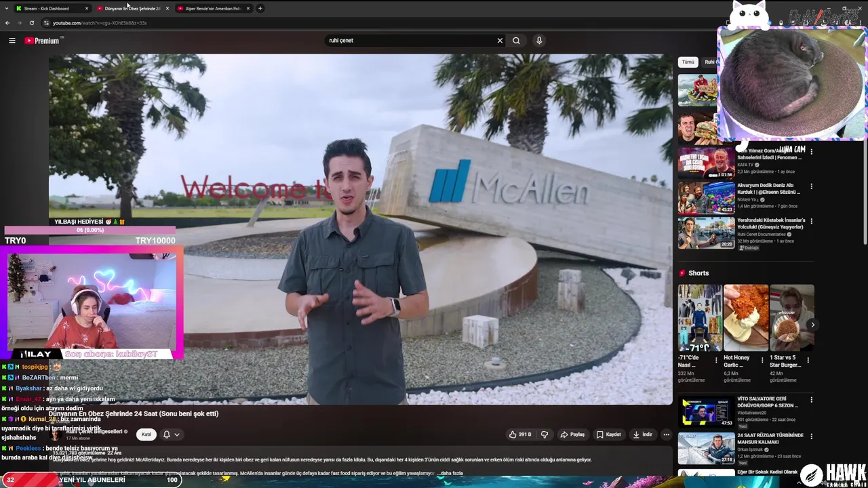Open the -71°C'de Nasıl short thumbnail
Viewport: 868px width, 488px height.
tap(700, 318)
